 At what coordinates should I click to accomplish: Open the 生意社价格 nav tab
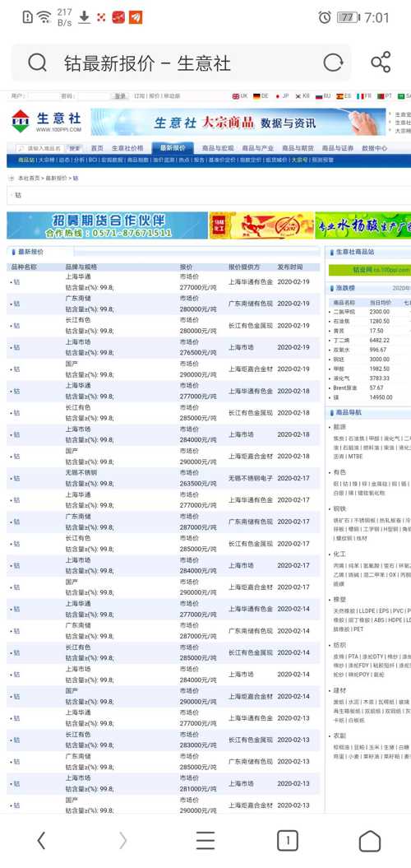(x=127, y=148)
